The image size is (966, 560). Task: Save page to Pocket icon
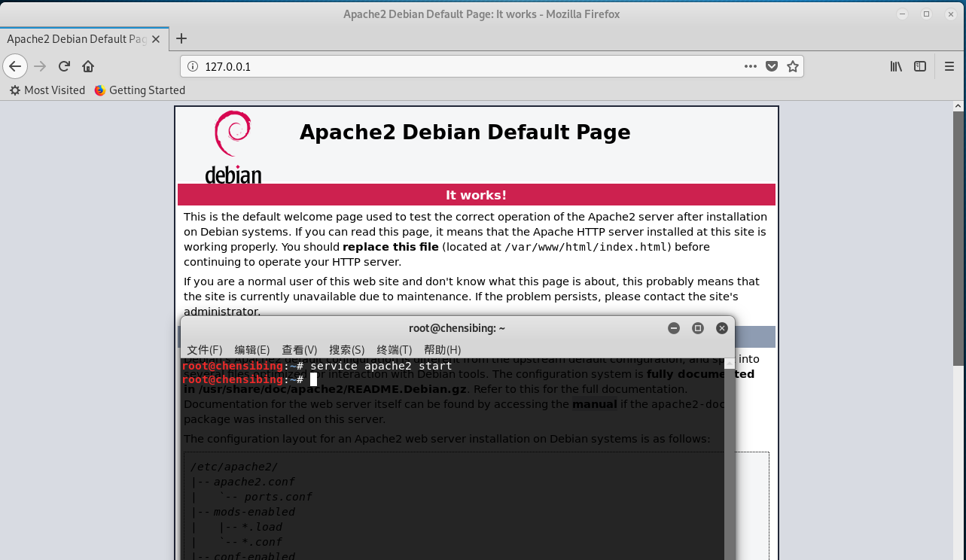pyautogui.click(x=772, y=66)
